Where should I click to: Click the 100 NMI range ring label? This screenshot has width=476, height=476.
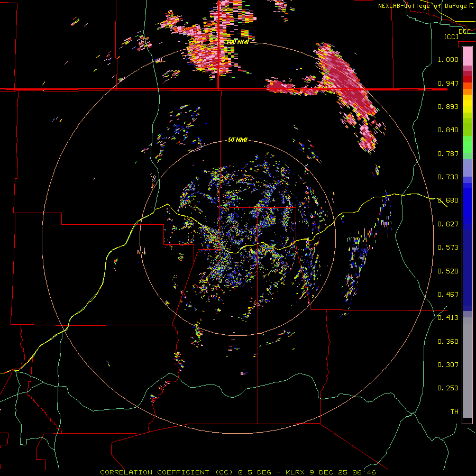pos(237,42)
